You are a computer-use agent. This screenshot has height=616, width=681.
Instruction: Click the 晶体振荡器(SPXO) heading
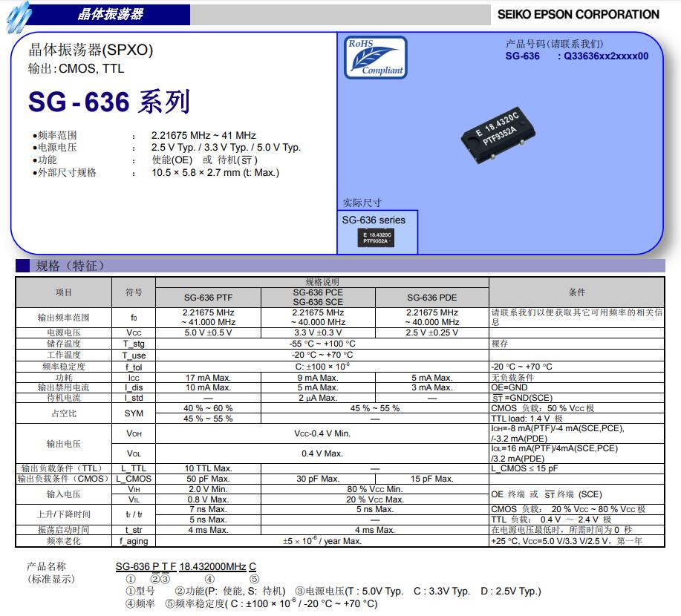91,50
